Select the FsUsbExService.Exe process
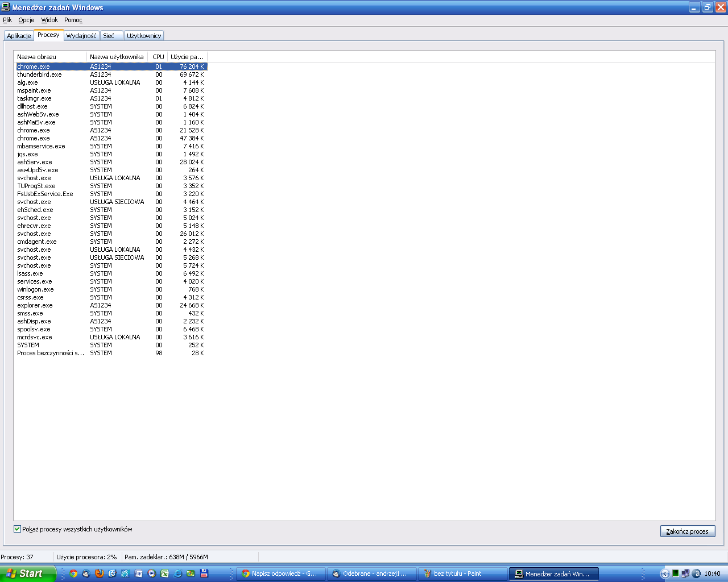Screen dimensions: 728x582 111,194
